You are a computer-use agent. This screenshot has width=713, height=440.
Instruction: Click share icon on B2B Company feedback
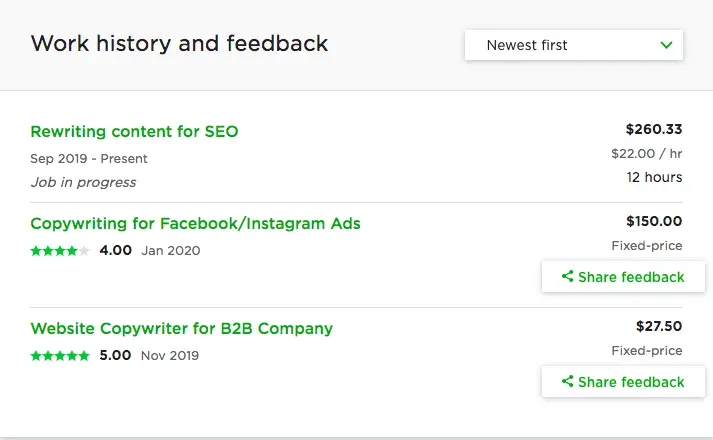point(567,381)
